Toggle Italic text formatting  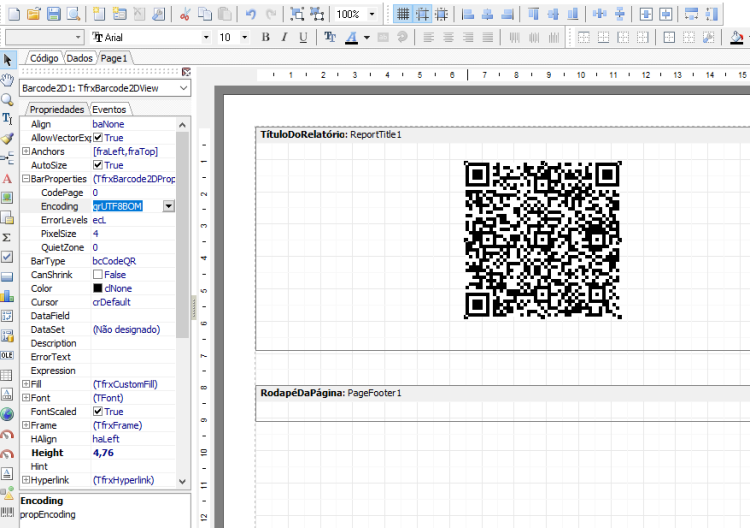(284, 37)
